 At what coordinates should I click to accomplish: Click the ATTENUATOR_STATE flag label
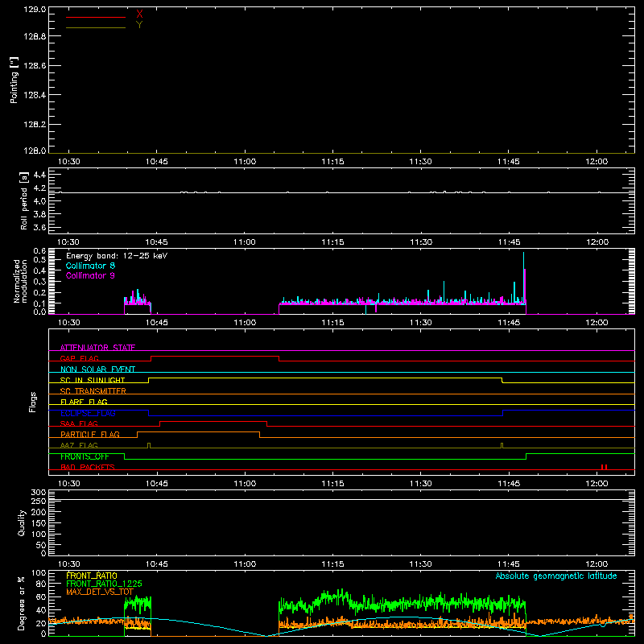pos(97,348)
